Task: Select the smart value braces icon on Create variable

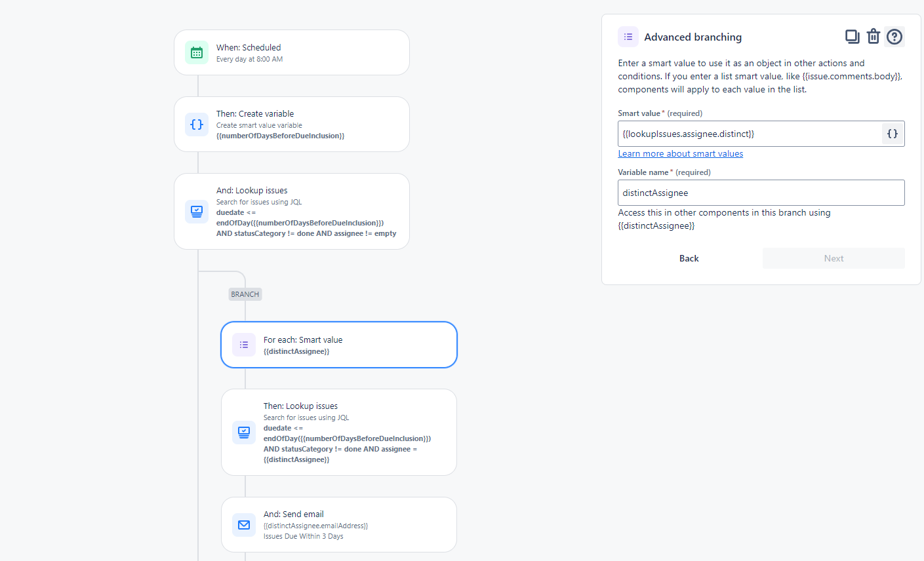Action: click(197, 125)
